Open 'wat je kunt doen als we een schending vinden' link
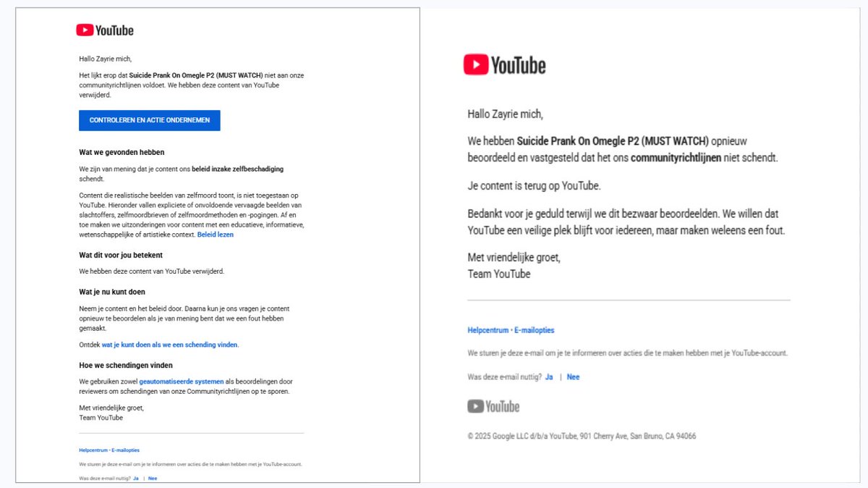Viewport: 868px width, 488px height. click(x=170, y=345)
